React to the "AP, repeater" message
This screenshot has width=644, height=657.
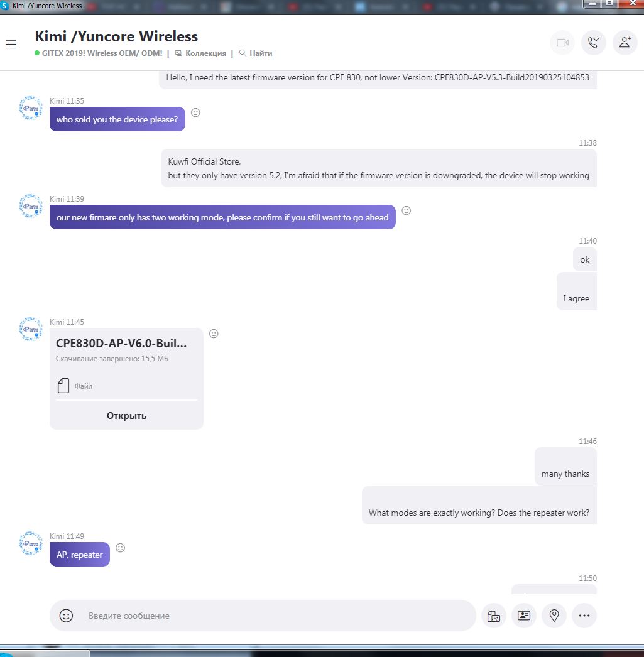pos(120,548)
